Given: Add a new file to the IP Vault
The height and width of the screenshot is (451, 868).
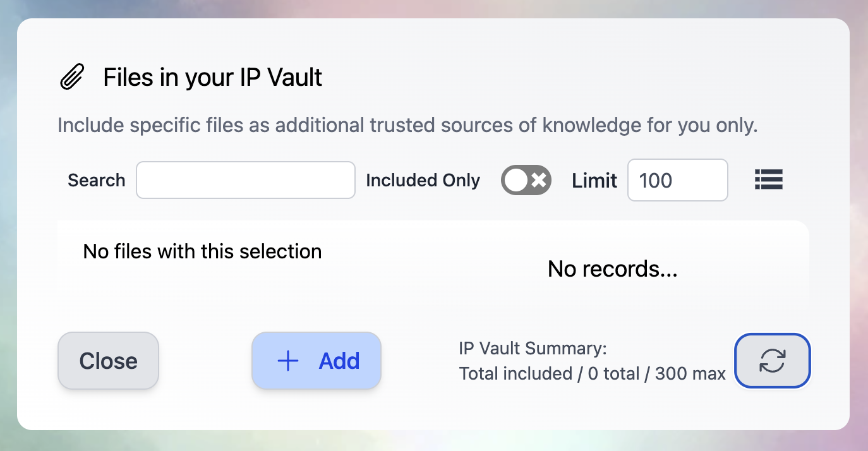Looking at the screenshot, I should pos(316,361).
